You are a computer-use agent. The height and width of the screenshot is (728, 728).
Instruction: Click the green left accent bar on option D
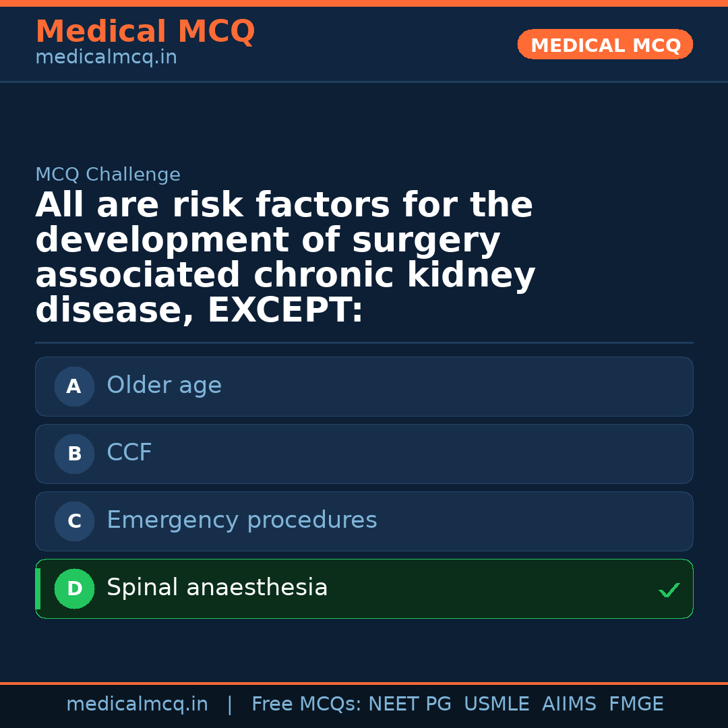[37, 588]
